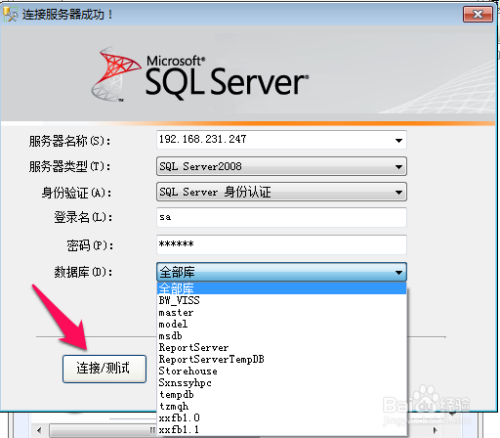The width and height of the screenshot is (500, 438).
Task: Click the dialog title bar icon
Action: [10, 15]
